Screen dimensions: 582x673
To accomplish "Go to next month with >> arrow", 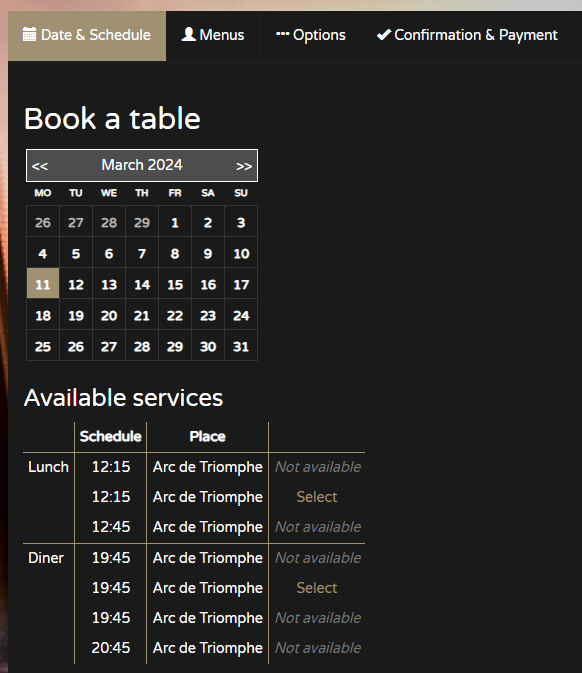I will 244,166.
